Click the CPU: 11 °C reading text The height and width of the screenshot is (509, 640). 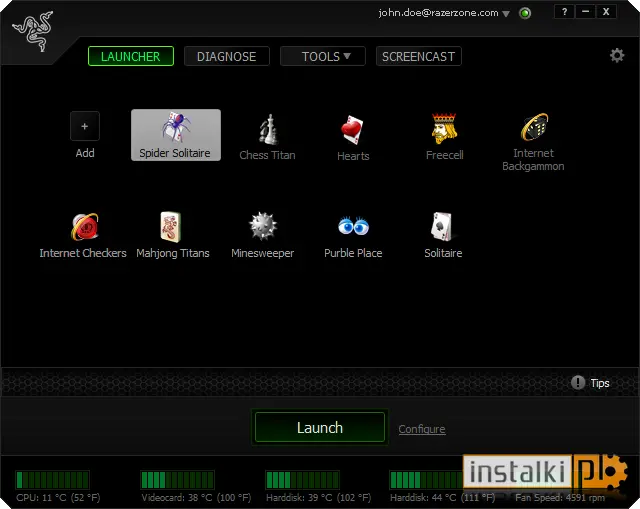pos(58,498)
